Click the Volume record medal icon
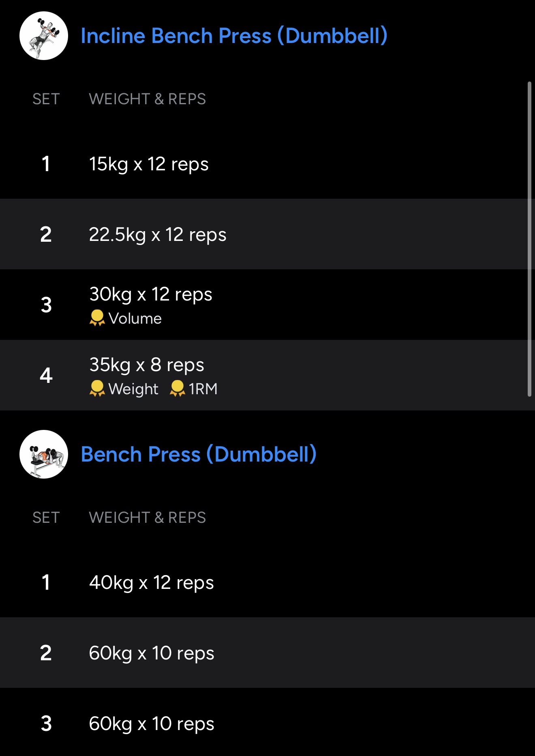 (97, 318)
